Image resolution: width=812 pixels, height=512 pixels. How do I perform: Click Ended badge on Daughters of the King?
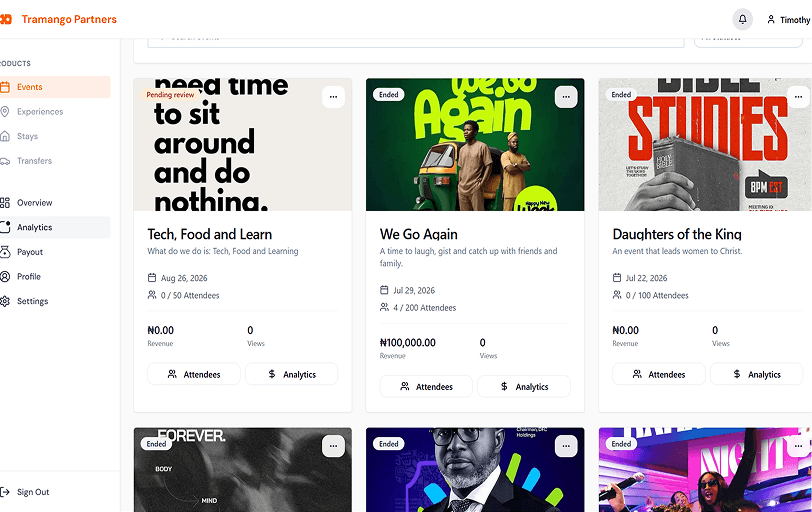621,95
